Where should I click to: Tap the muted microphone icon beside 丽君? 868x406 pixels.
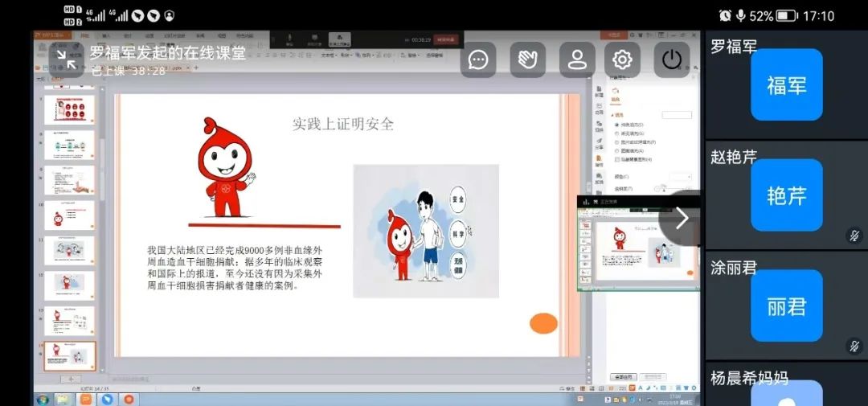(854, 347)
